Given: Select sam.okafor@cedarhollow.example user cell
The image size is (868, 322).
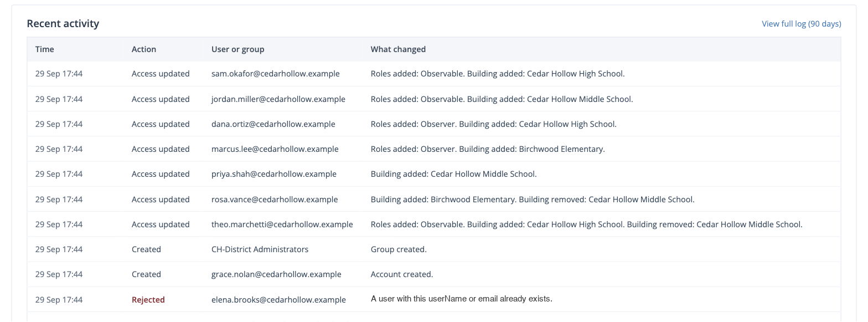Looking at the screenshot, I should 276,74.
